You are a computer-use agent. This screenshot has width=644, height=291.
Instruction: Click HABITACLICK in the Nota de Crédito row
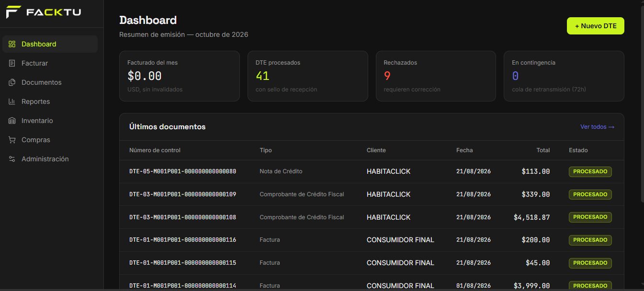tap(389, 171)
